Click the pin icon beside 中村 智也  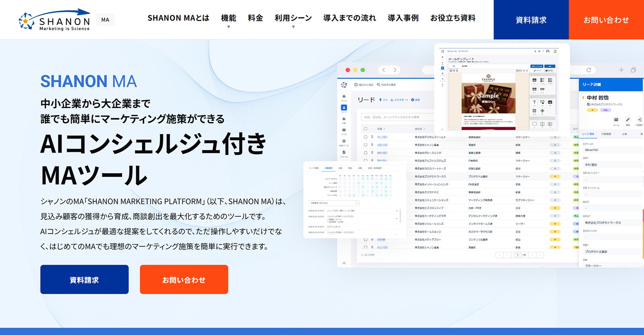tap(583, 98)
